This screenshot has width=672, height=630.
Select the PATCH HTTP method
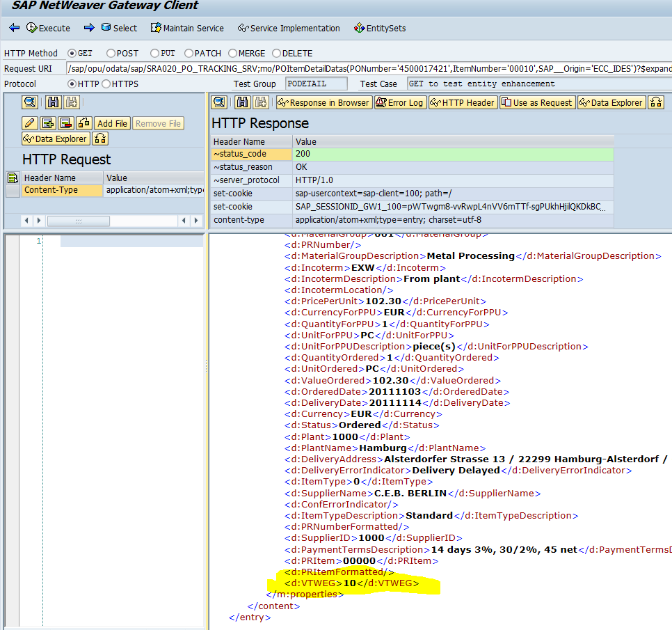pos(189,53)
